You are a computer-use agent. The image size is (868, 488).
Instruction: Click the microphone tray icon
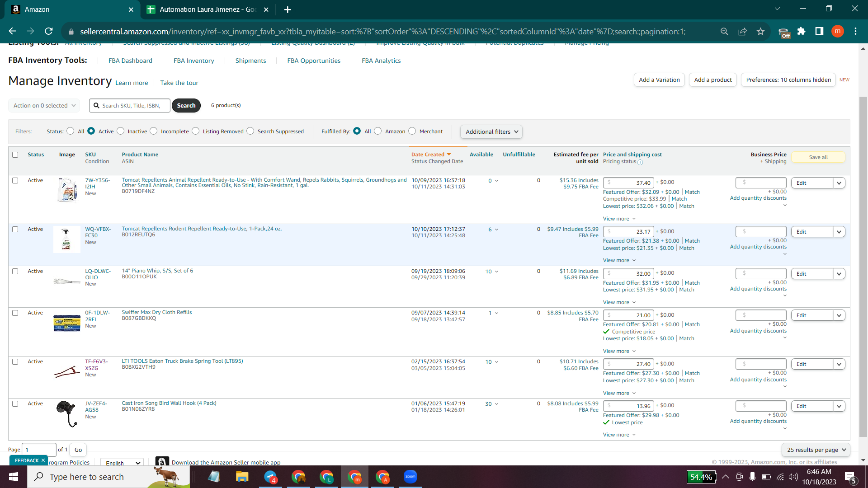[x=753, y=477]
